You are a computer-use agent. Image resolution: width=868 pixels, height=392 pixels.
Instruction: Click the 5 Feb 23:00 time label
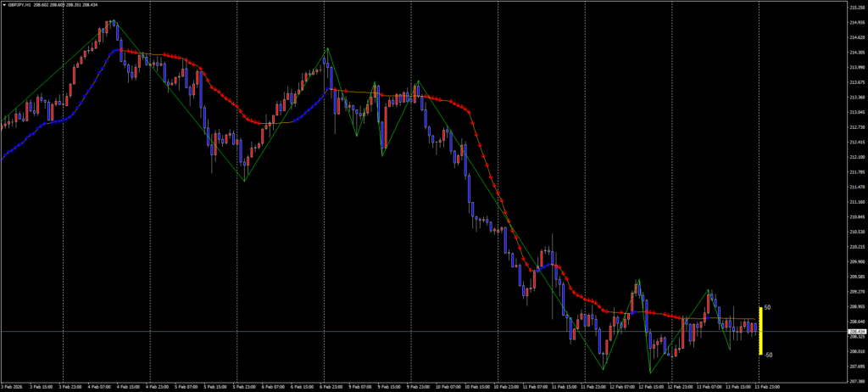click(x=245, y=386)
